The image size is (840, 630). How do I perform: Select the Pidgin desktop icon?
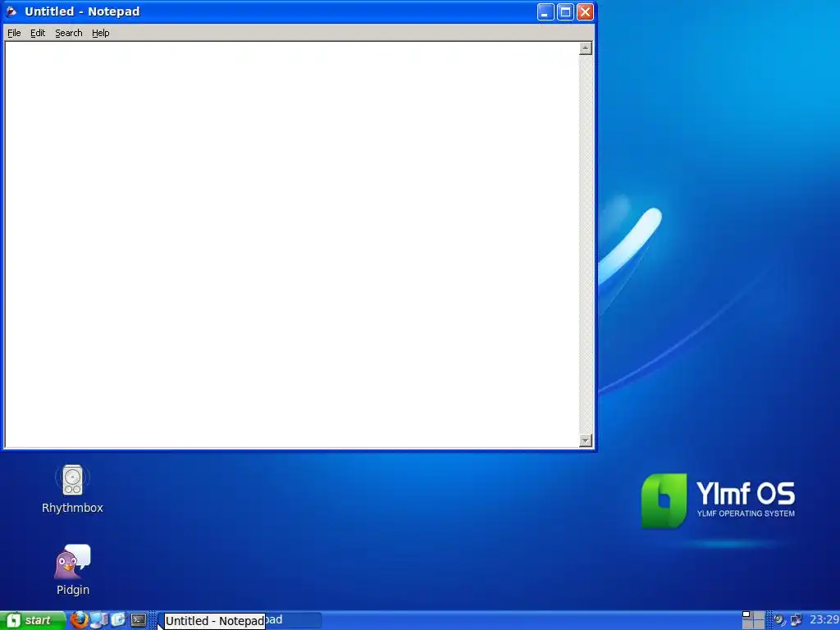[73, 570]
